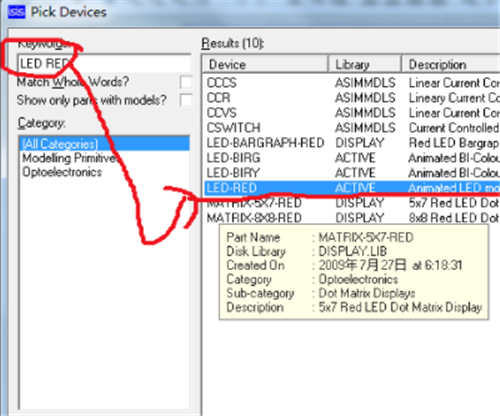Image resolution: width=500 pixels, height=416 pixels.
Task: Select the Modelling Primitives category
Action: 71,158
